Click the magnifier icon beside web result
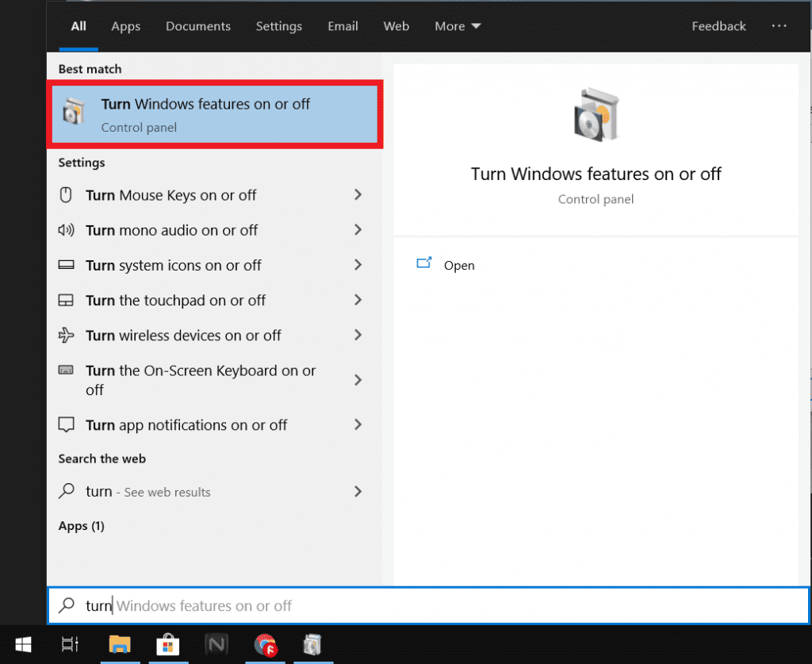The height and width of the screenshot is (664, 812). [x=67, y=490]
